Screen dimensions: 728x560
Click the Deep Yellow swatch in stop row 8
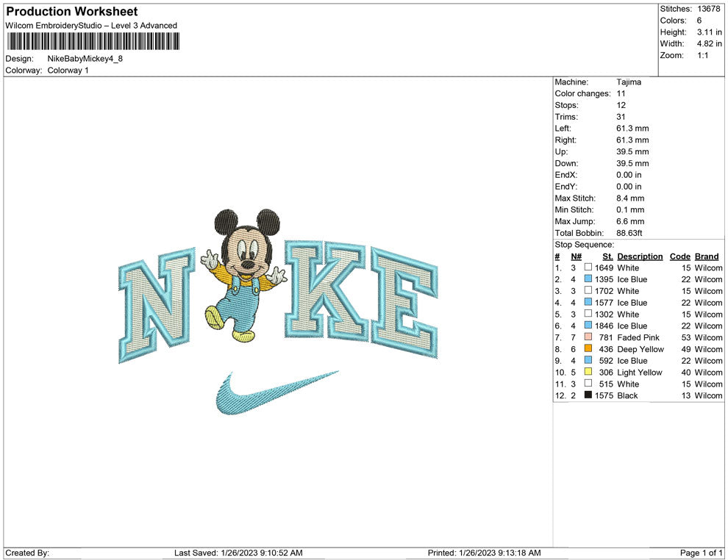pos(588,348)
